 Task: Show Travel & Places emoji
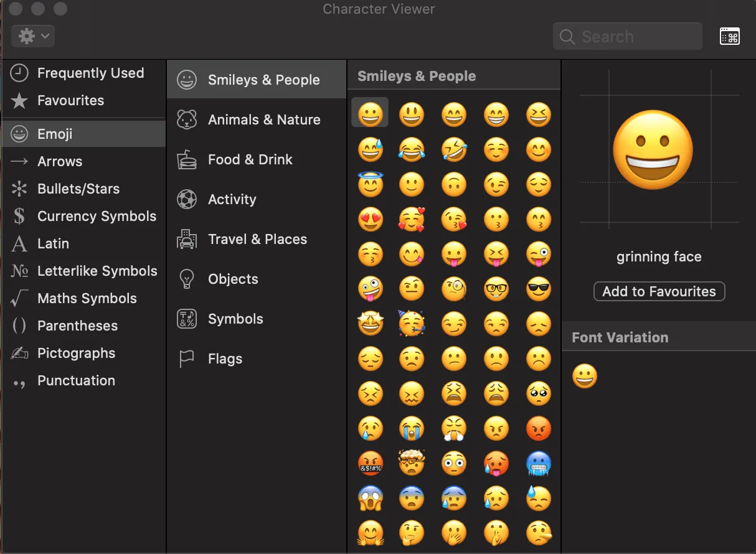click(x=257, y=239)
